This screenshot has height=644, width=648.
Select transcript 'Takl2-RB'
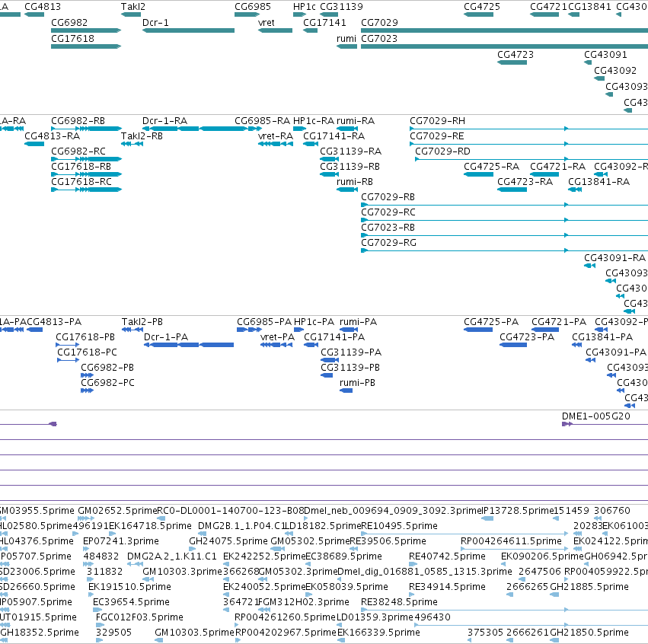142,136
